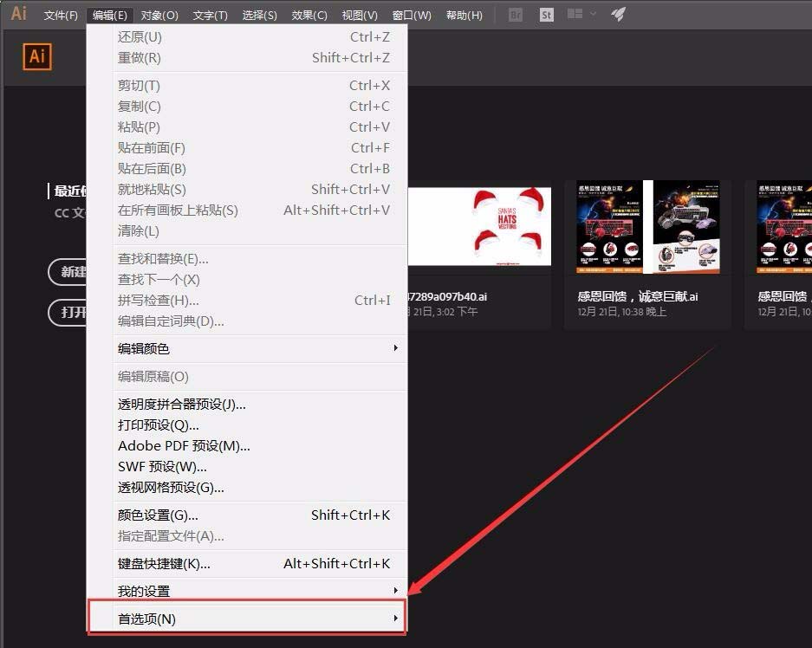This screenshot has height=648, width=812.
Task: Click the 新建 button
Action: 68,271
